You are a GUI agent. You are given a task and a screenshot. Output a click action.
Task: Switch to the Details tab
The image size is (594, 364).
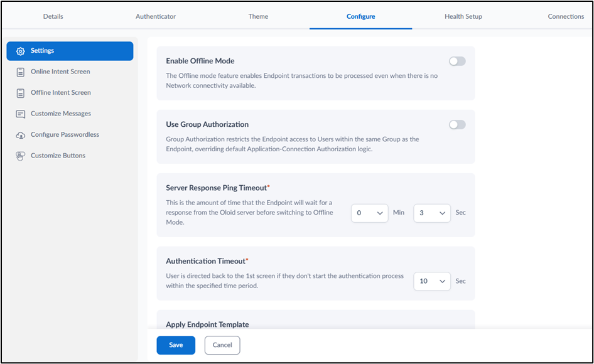coord(53,16)
